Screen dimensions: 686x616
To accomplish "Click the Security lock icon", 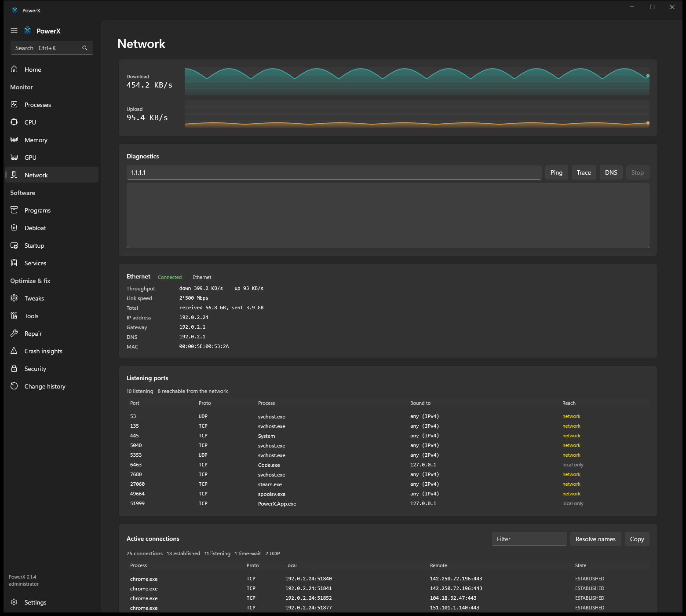I will [14, 368].
